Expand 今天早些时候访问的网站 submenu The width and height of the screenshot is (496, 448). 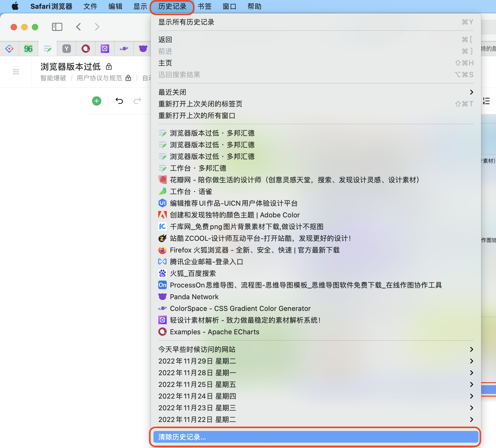tap(315, 349)
